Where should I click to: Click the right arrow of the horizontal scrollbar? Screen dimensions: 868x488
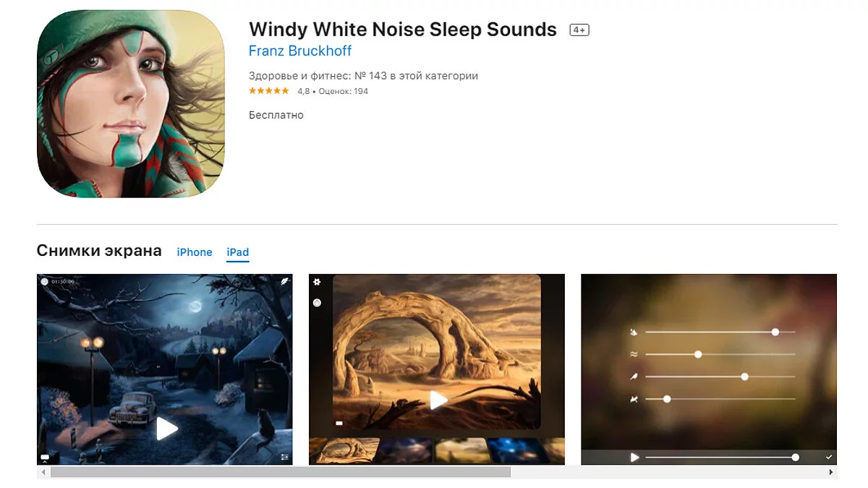pos(830,472)
